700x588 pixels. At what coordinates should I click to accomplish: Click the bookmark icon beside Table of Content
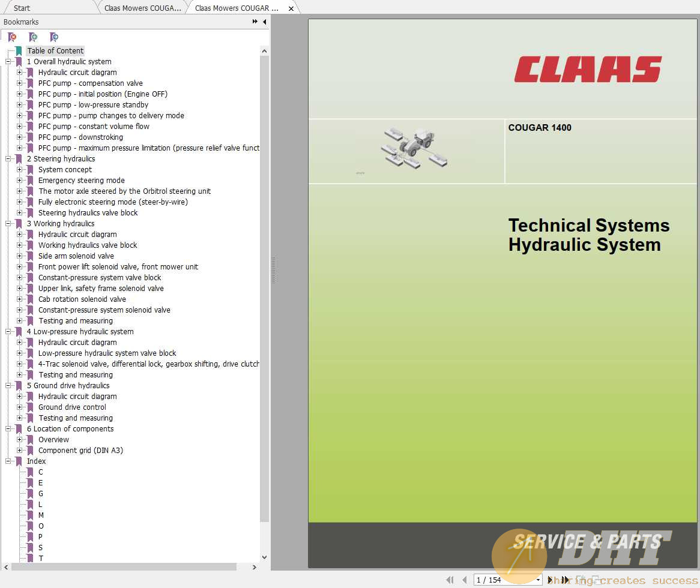click(19, 51)
